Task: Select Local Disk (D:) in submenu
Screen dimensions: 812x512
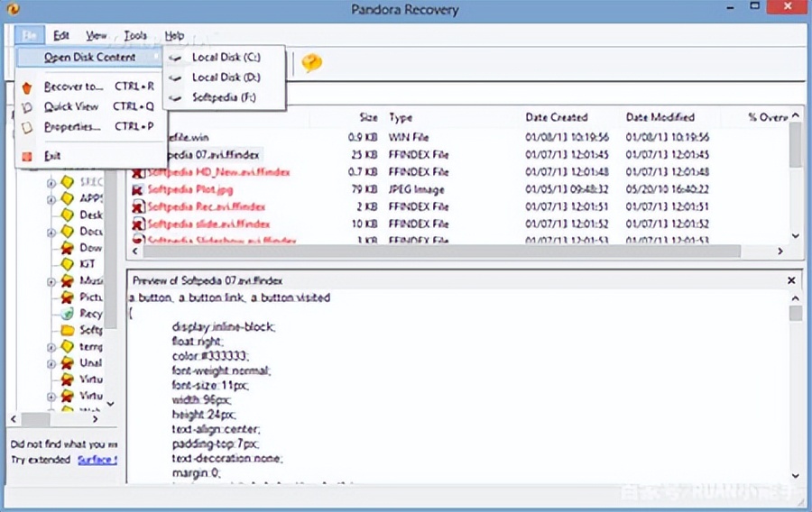Action: pyautogui.click(x=226, y=78)
